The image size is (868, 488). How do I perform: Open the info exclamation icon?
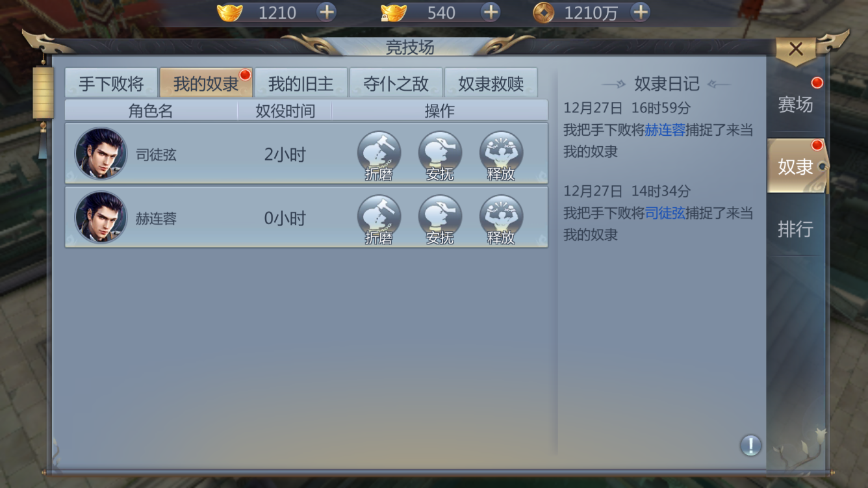point(750,445)
